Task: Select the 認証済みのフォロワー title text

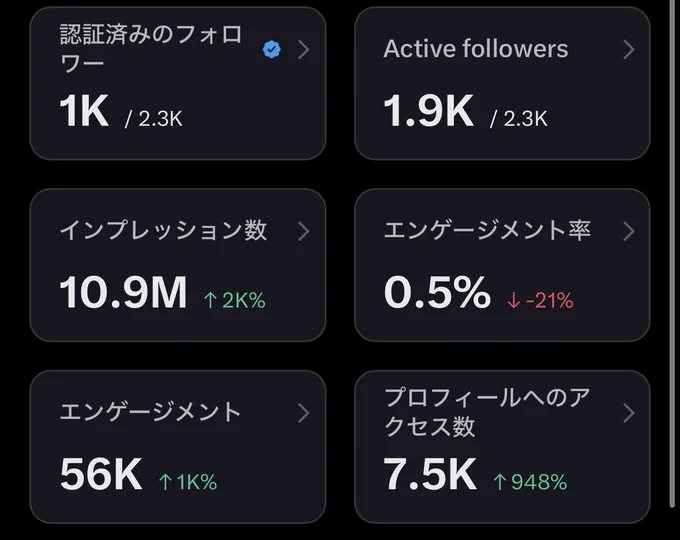Action: click(x=150, y=49)
